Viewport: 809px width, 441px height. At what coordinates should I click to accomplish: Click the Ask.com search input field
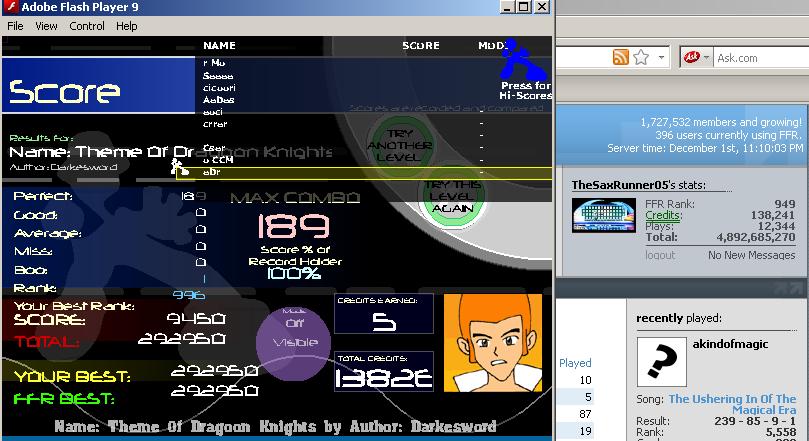pyautogui.click(x=762, y=57)
